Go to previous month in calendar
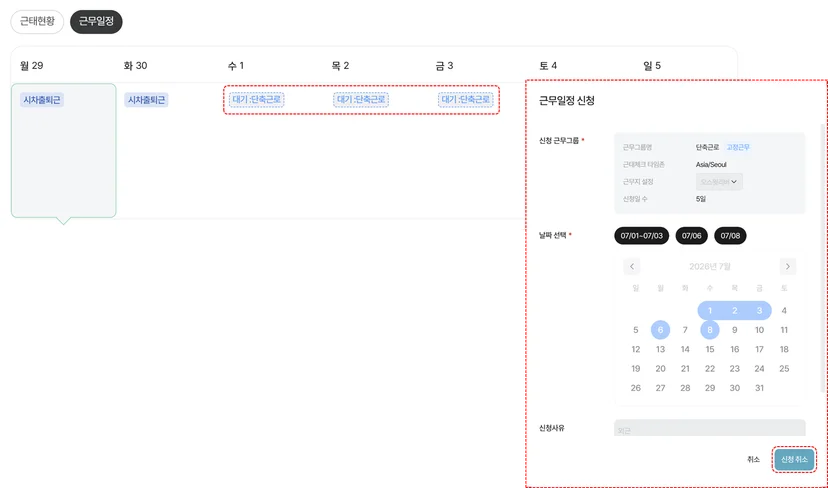Screen dimensions: 828x488 [632, 266]
